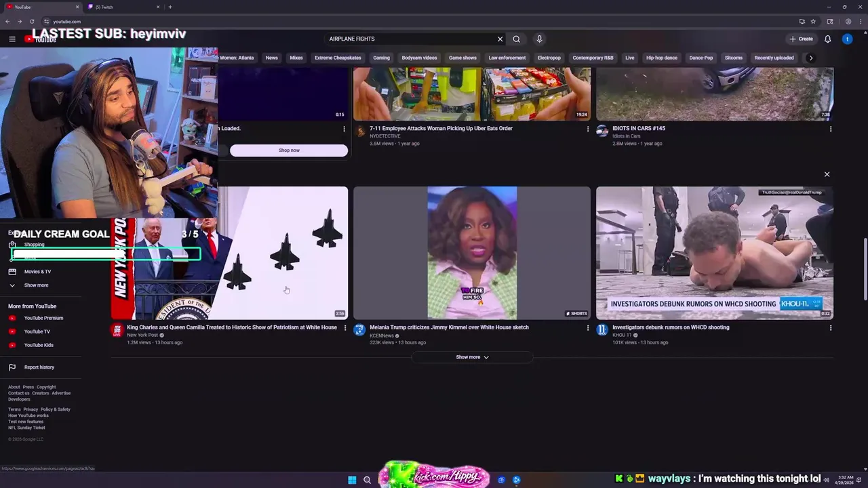Open IDIOTS IN CARS #145 title
Image resolution: width=868 pixels, height=488 pixels.
click(x=639, y=128)
